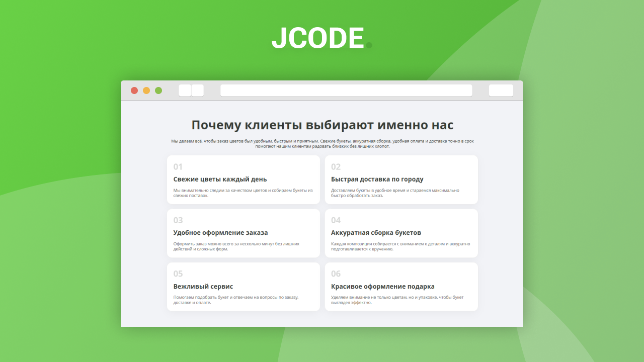The height and width of the screenshot is (362, 644).
Task: Click the intro paragraph under the heading
Action: [x=322, y=144]
